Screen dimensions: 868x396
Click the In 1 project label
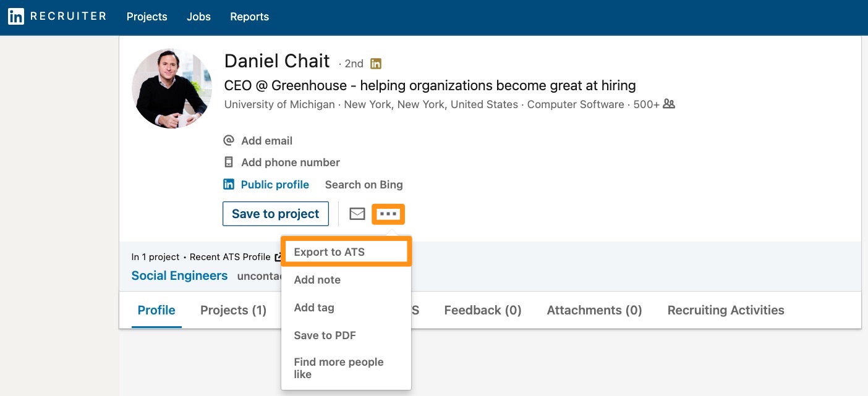point(155,257)
